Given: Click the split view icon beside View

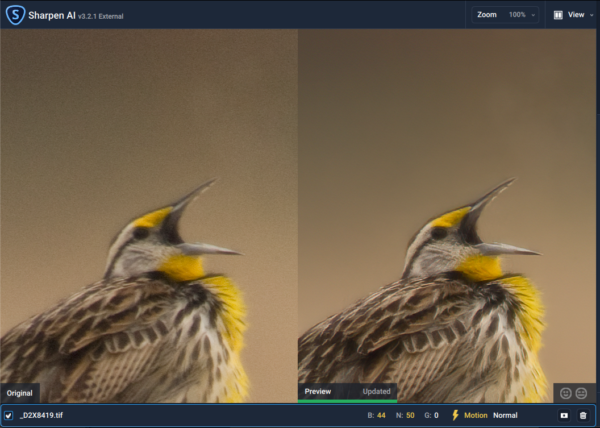Looking at the screenshot, I should coord(558,15).
